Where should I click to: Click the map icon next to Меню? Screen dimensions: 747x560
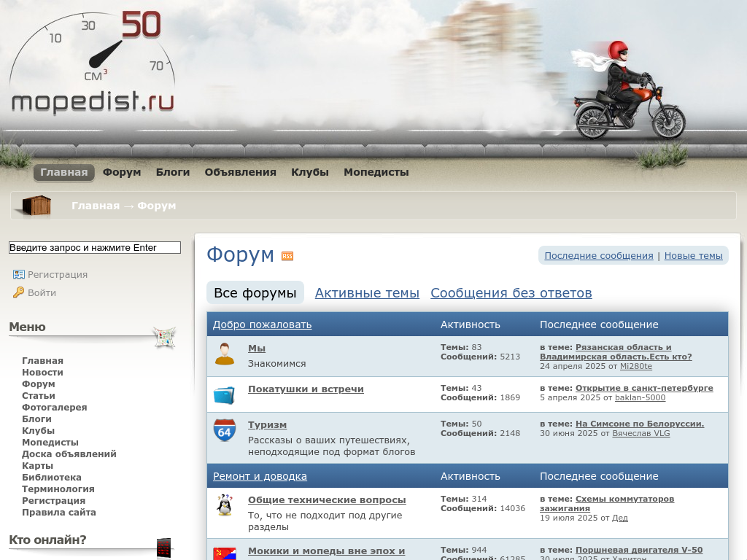point(164,337)
